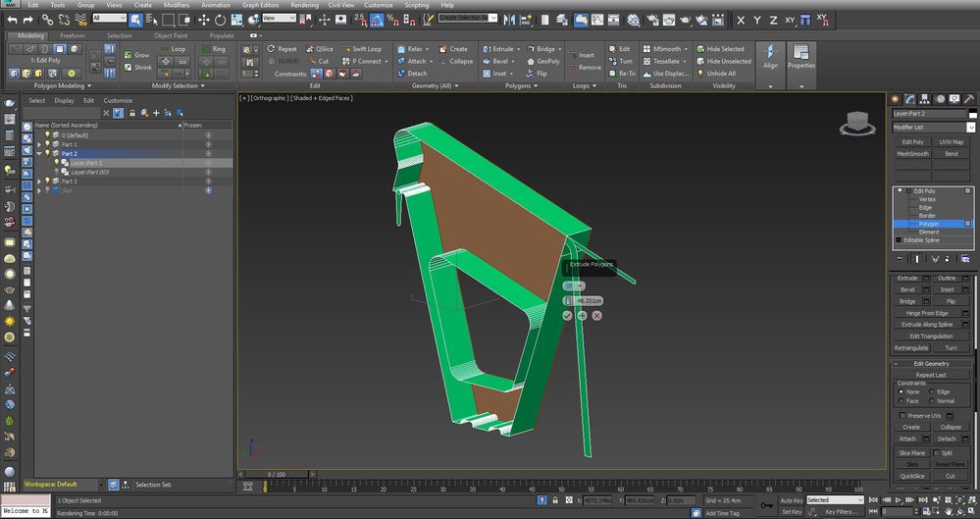Apply and continue extrude with plus button
The image size is (980, 519).
click(582, 316)
